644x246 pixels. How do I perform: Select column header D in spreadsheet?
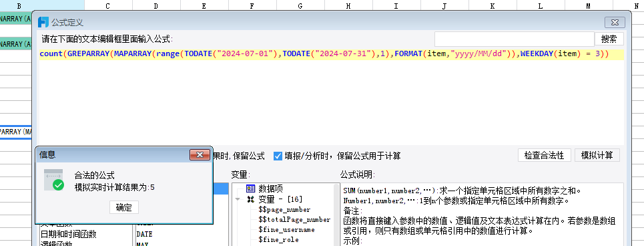tap(155, 6)
